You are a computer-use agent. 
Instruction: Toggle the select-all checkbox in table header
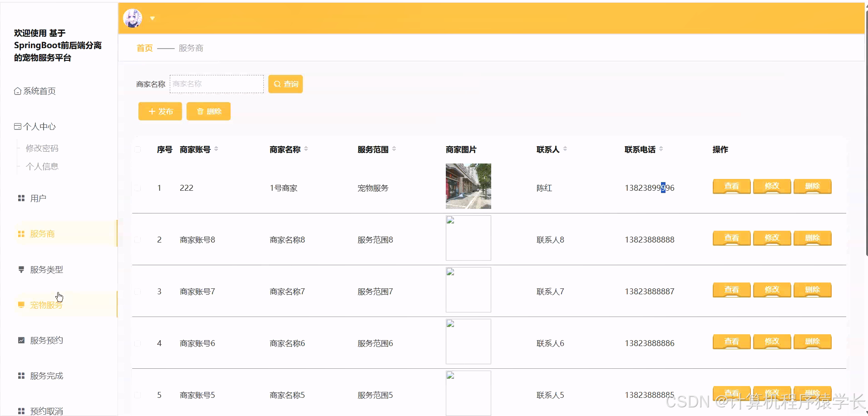tap(138, 149)
